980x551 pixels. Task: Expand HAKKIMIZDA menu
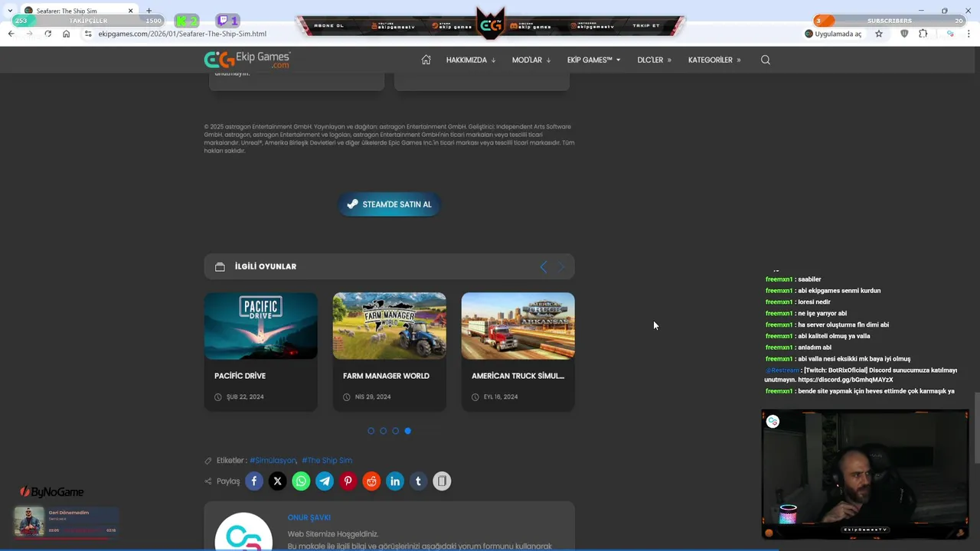pyautogui.click(x=471, y=60)
